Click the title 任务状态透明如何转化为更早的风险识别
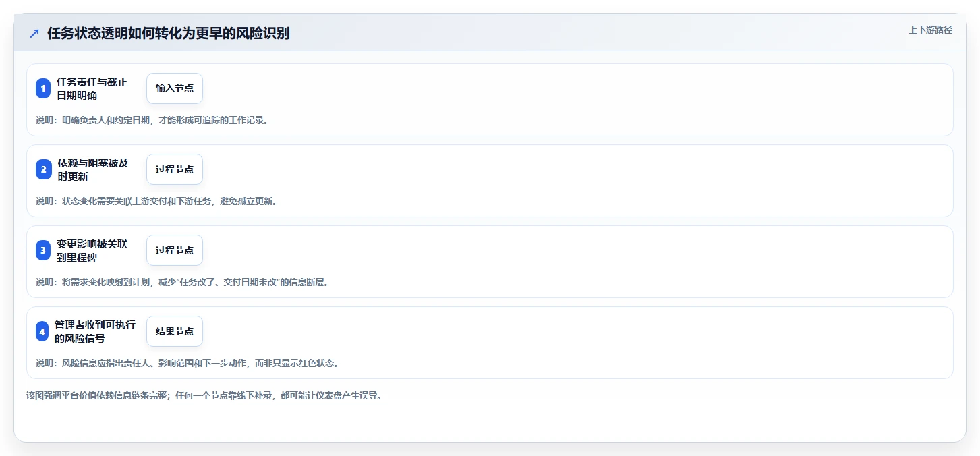Image resolution: width=980 pixels, height=456 pixels. pyautogui.click(x=169, y=33)
